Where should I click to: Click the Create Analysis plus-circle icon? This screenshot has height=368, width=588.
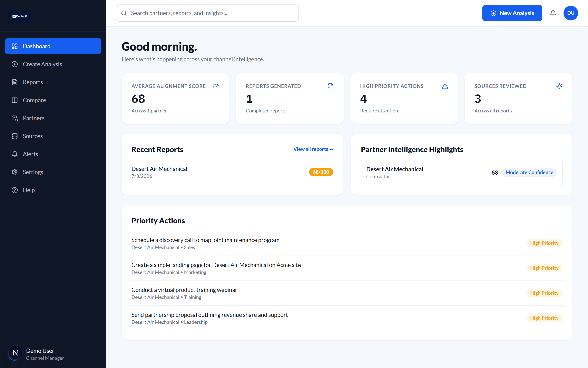click(x=15, y=64)
